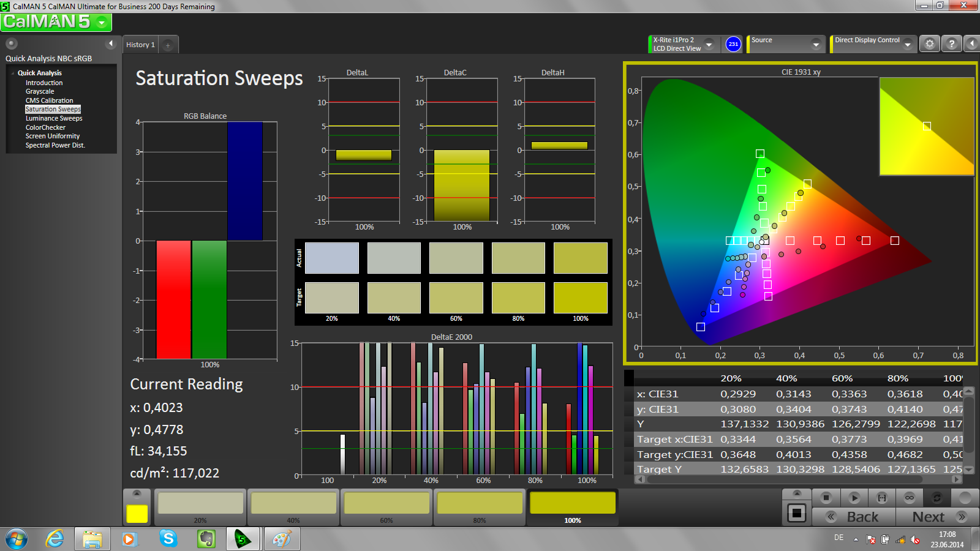Toggle the bracketed single-read button

882,497
